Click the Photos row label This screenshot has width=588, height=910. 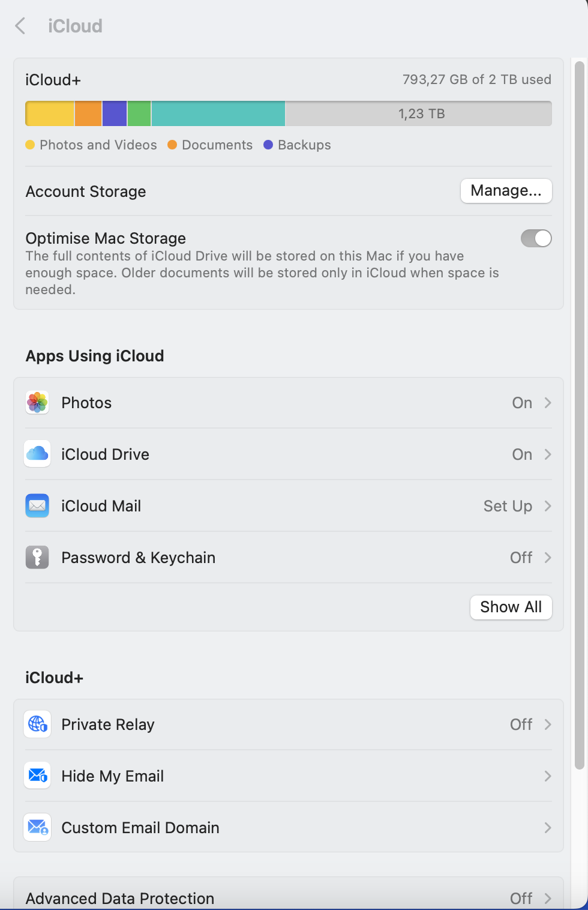(x=86, y=403)
